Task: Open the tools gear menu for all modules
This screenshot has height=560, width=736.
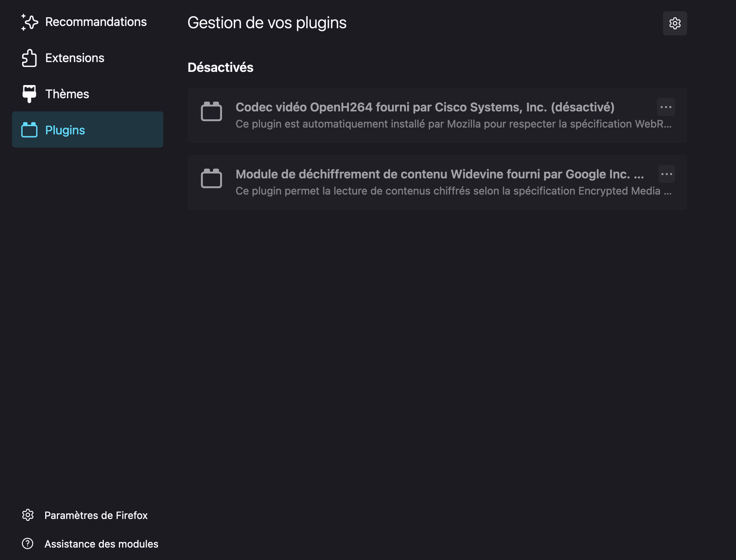Action: 675,23
